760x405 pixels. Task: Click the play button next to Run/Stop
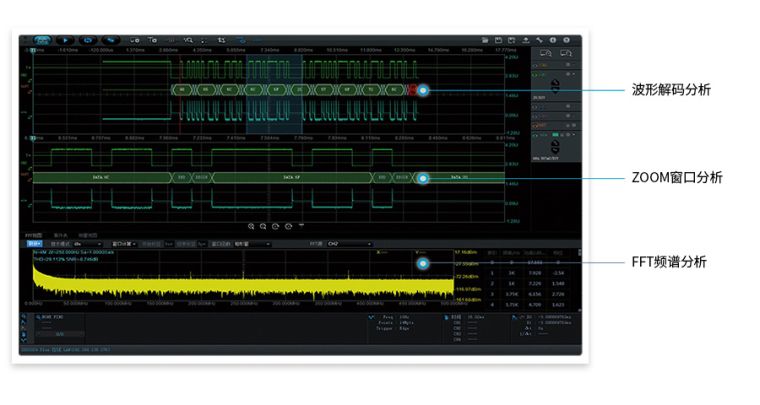(x=64, y=40)
